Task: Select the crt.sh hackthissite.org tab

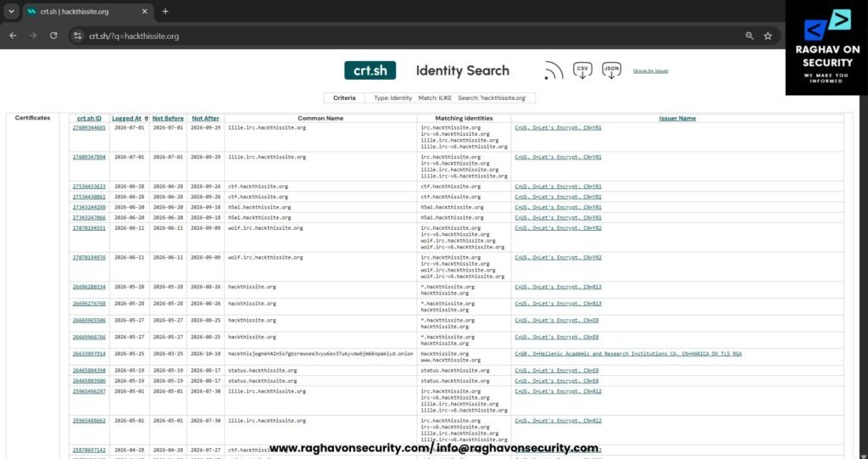Action: 87,12
